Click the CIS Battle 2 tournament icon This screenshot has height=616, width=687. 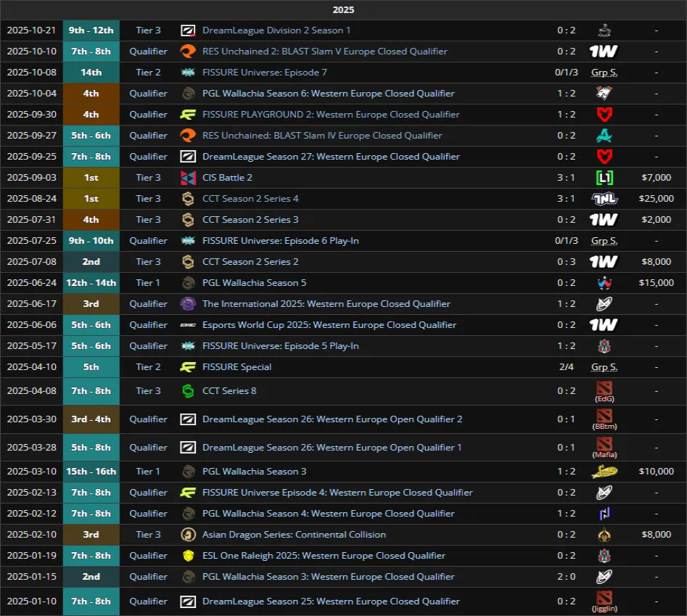click(188, 178)
